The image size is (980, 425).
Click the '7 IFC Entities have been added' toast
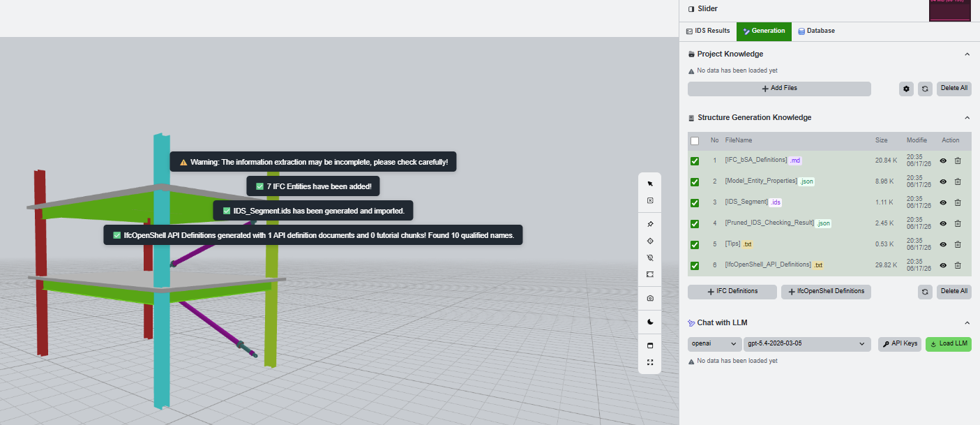click(x=313, y=186)
